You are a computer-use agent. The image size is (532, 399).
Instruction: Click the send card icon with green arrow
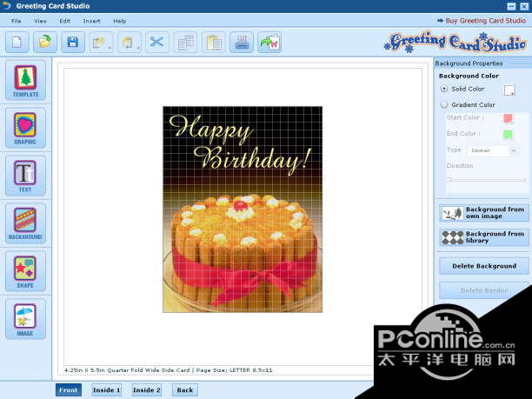[269, 43]
